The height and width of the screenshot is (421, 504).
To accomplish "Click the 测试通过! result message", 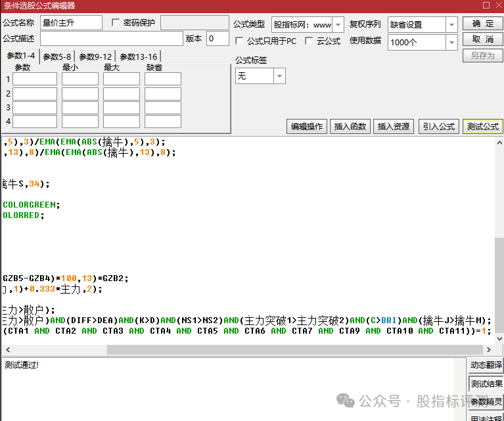I will click(22, 365).
